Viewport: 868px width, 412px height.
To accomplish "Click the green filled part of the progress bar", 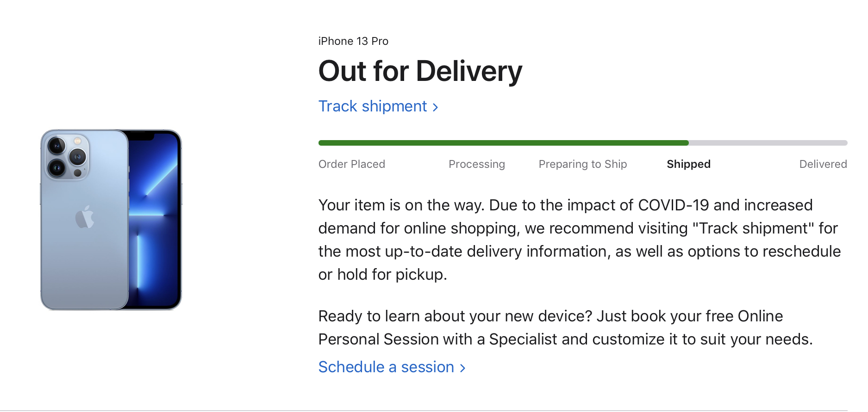I will click(x=503, y=143).
